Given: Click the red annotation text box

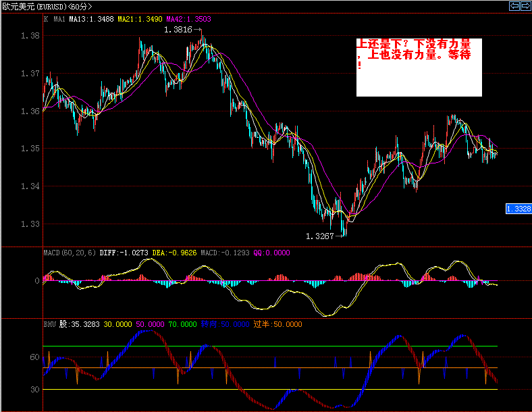Looking at the screenshot, I should click(419, 67).
